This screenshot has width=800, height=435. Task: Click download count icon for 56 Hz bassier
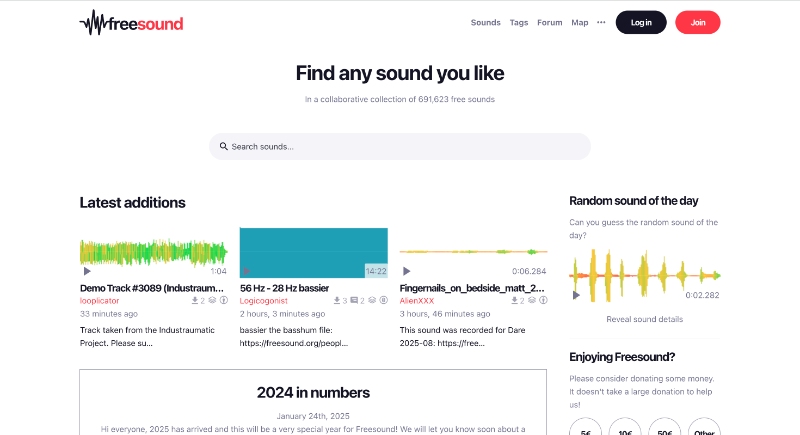[x=337, y=301]
